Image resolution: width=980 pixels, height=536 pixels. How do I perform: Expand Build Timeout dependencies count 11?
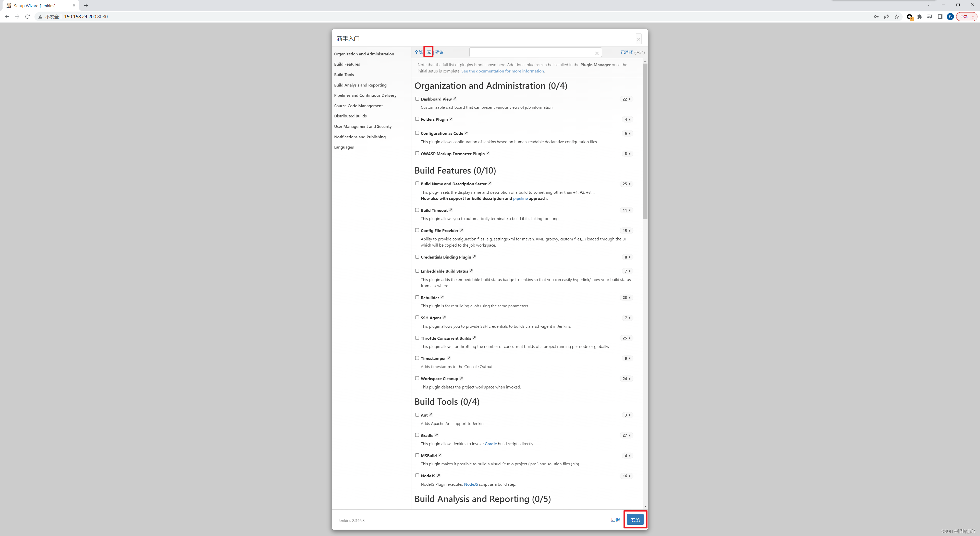(626, 210)
